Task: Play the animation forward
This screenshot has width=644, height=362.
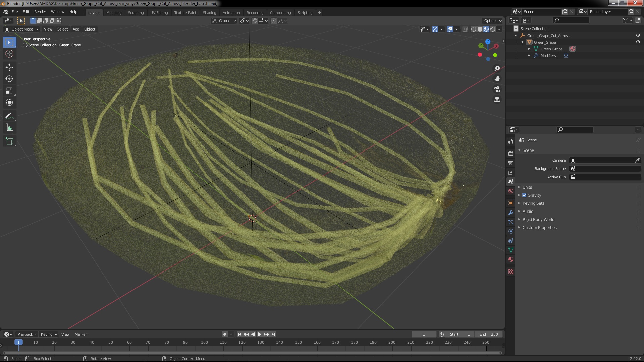Action: point(260,334)
